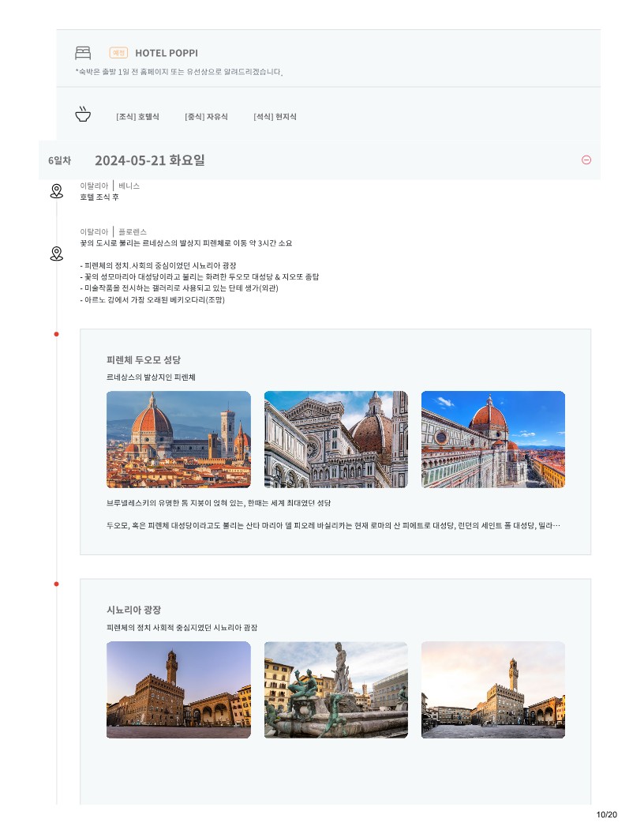Click the hotel notice line starting with *숙박은
The height and width of the screenshot is (834, 644).
click(x=178, y=72)
